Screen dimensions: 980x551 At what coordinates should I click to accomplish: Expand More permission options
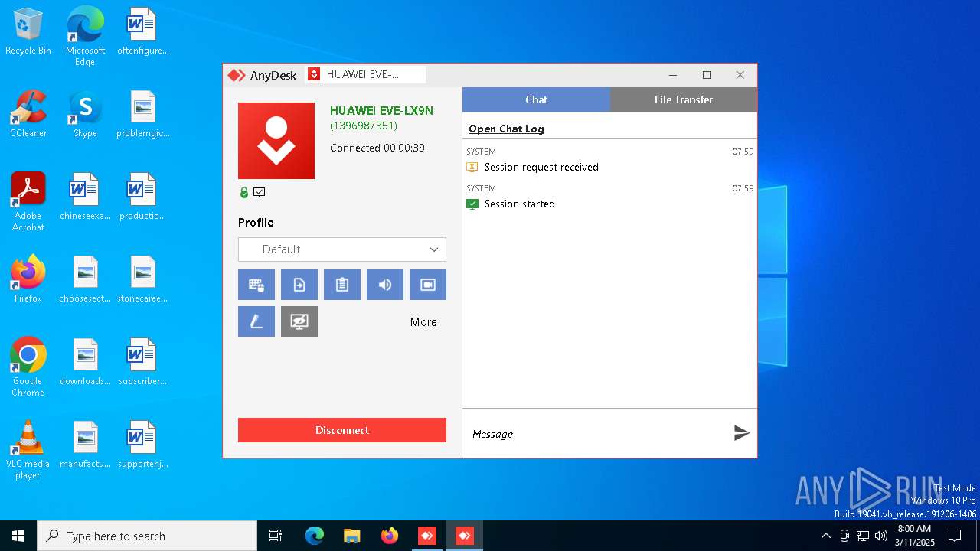click(x=423, y=322)
